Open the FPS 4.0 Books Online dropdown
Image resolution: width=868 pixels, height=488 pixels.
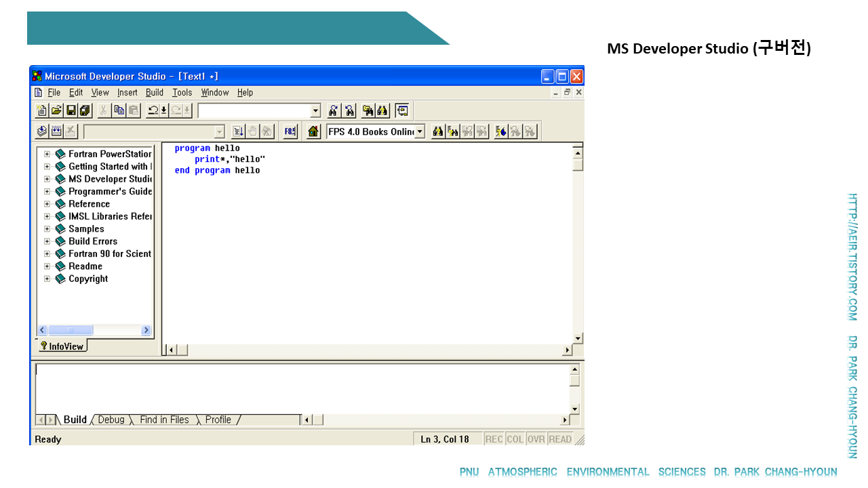click(419, 131)
